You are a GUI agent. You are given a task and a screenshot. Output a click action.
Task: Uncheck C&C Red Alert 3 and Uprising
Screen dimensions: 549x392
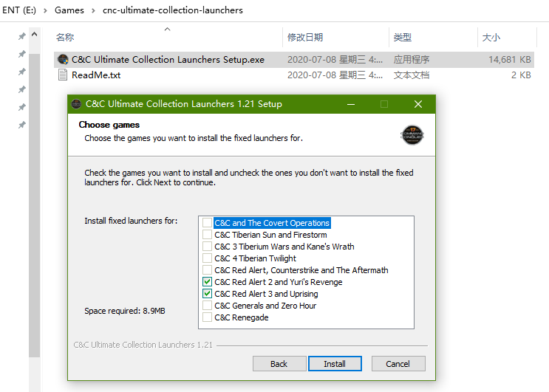[207, 294]
